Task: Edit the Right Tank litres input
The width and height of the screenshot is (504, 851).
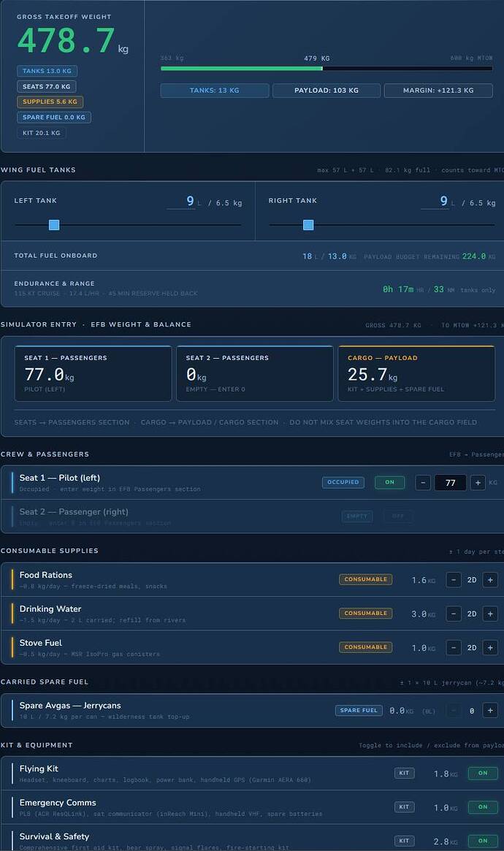Action: tap(435, 201)
